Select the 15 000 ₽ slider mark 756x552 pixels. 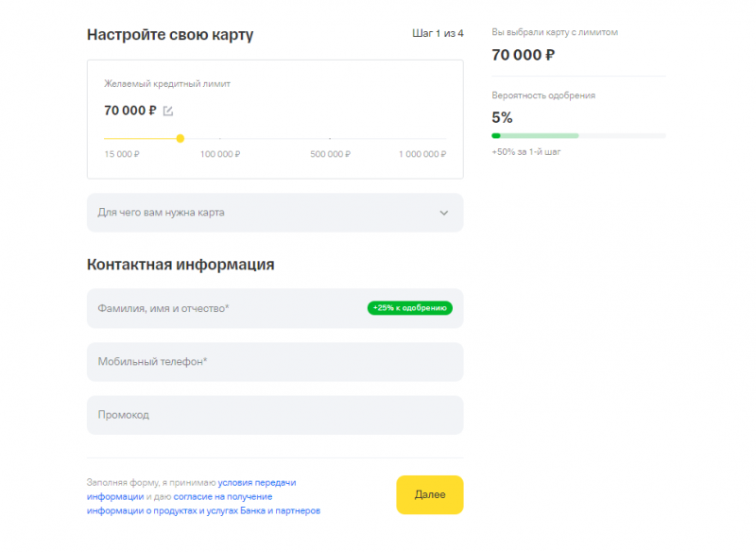122,154
